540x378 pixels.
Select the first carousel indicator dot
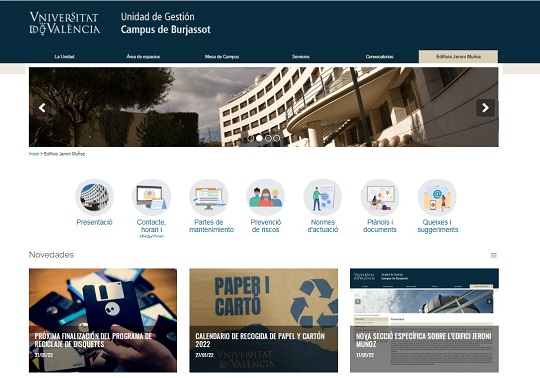[x=251, y=138]
